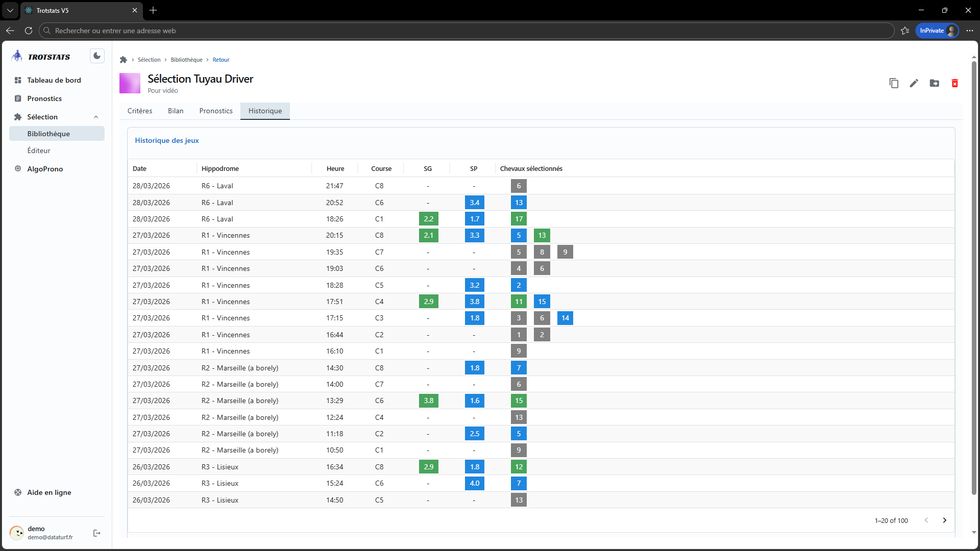Open the browser tab list dropdown
This screenshot has height=551, width=980.
(x=10, y=10)
